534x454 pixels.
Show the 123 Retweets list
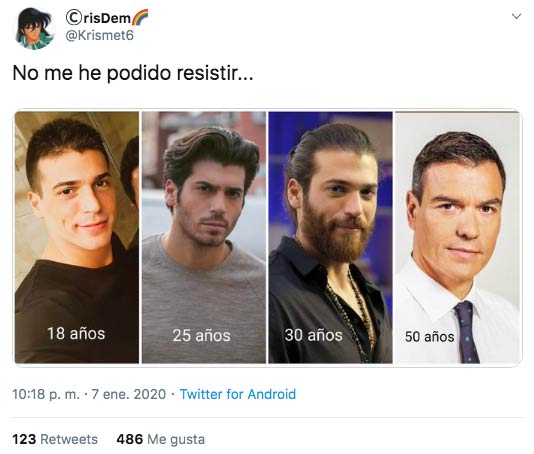click(x=55, y=439)
